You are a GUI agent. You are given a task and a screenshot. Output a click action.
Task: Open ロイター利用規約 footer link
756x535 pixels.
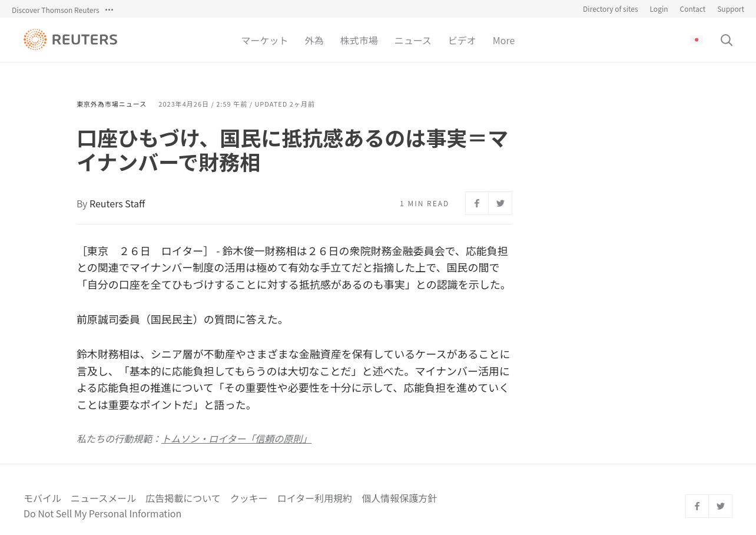click(x=314, y=498)
